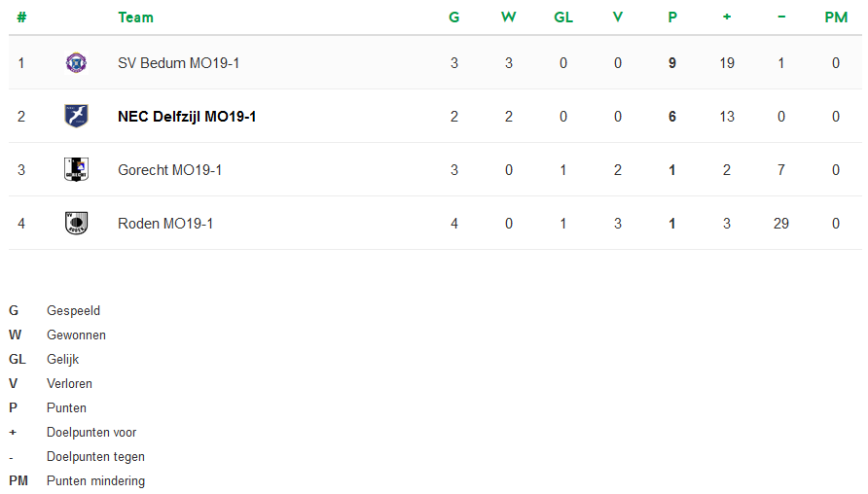Open Roden MO19-1 team page
The image size is (868, 494).
coord(165,224)
